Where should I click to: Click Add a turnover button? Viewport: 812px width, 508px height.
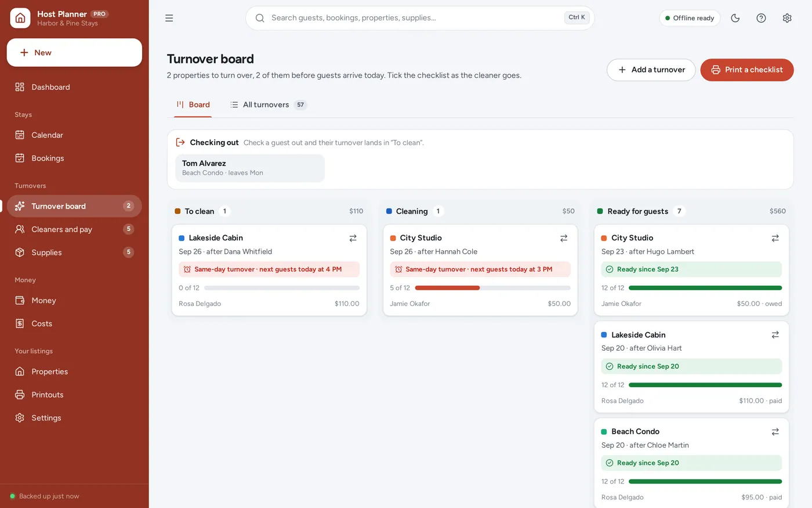click(x=651, y=70)
